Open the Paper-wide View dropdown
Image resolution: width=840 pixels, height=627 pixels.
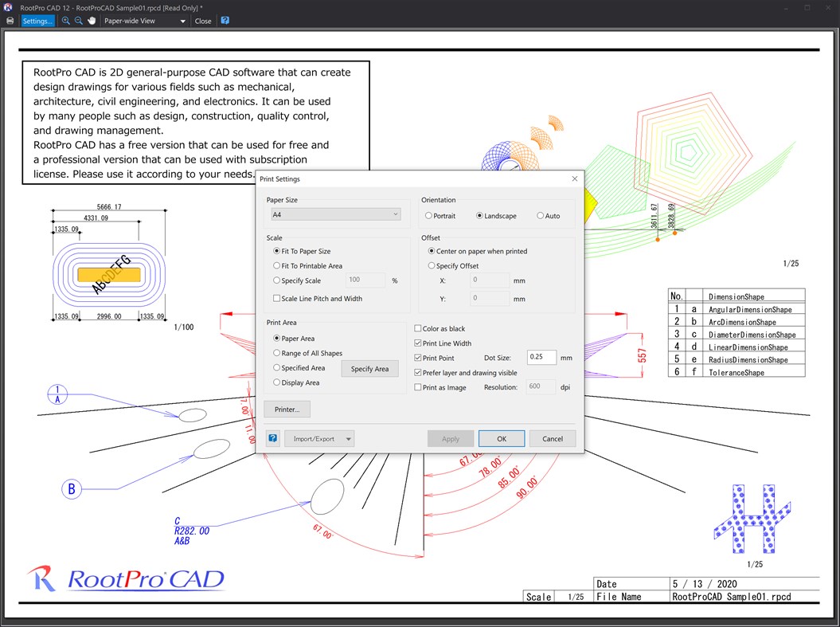pyautogui.click(x=143, y=21)
